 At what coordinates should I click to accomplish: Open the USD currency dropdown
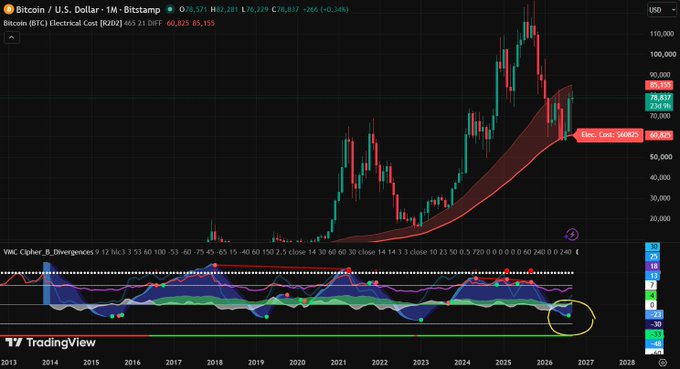661,10
